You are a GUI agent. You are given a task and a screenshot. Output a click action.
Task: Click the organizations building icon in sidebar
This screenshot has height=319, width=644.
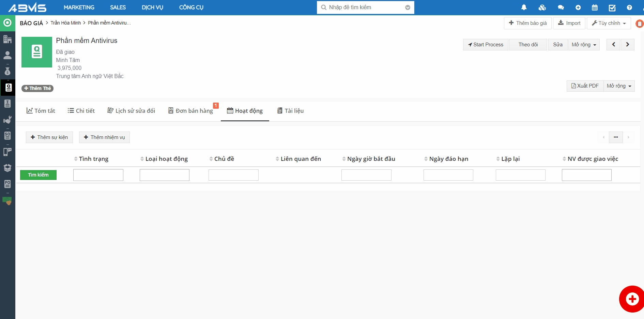[x=7, y=39]
